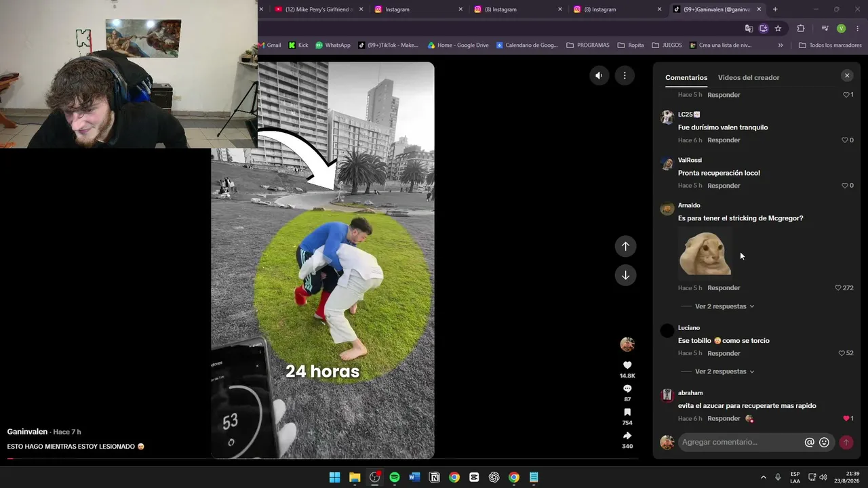Open Word from taskbar

(x=414, y=477)
